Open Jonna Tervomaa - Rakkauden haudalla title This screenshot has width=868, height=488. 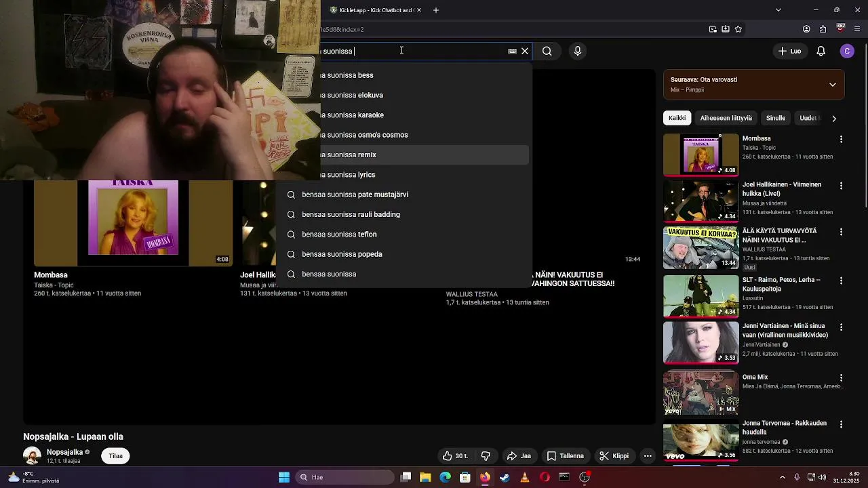click(785, 428)
